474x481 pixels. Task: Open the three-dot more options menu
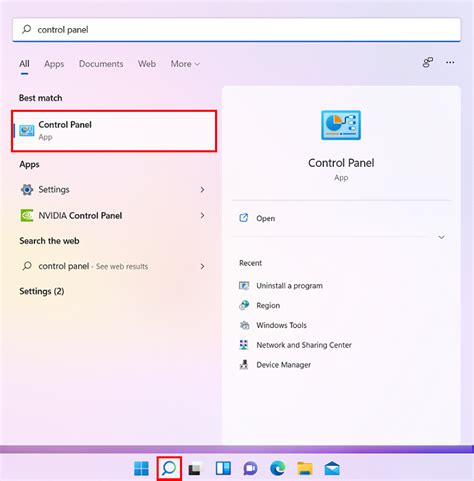point(450,62)
